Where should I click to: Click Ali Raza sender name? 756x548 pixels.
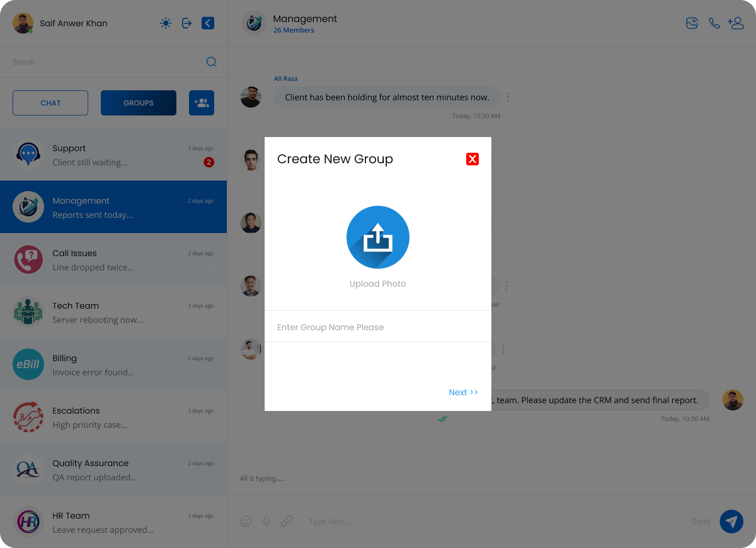point(286,79)
